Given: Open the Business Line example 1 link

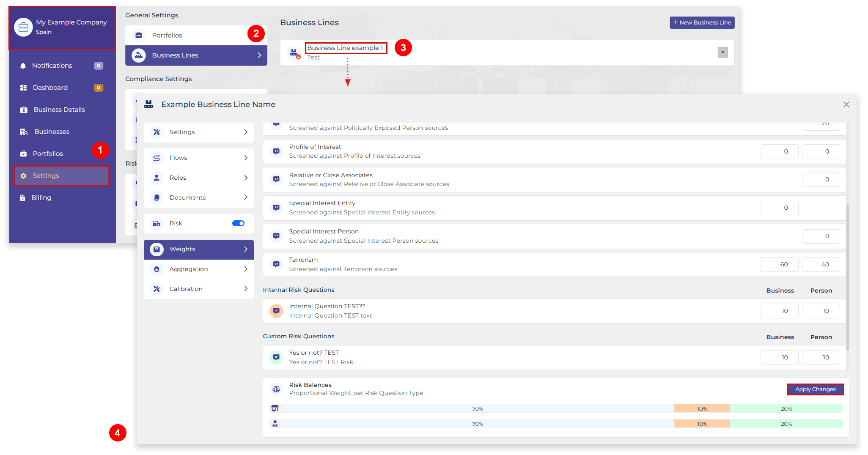Looking at the screenshot, I should [x=345, y=48].
